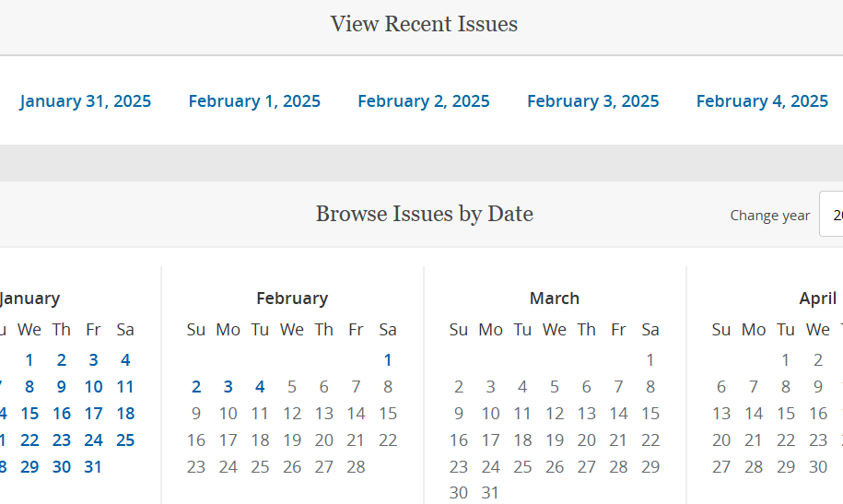843x504 pixels.
Task: Open the February 4, 2025 recent issue
Action: tap(762, 101)
